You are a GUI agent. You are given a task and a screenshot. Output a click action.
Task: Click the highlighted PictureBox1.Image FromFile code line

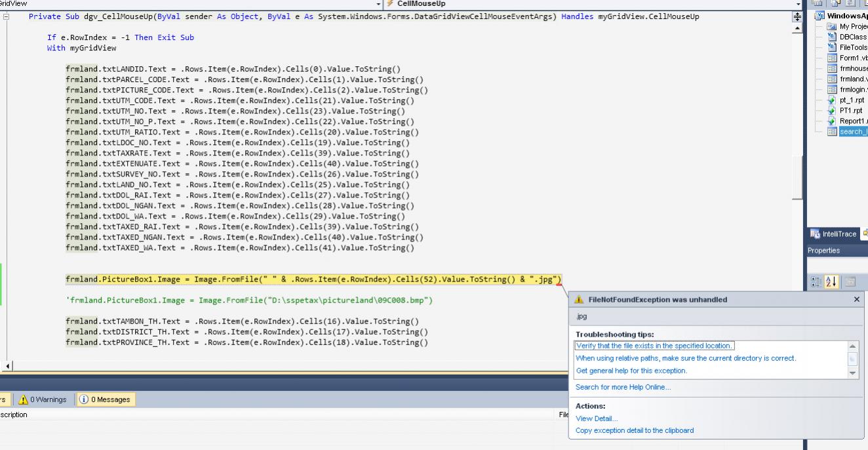[x=313, y=279]
